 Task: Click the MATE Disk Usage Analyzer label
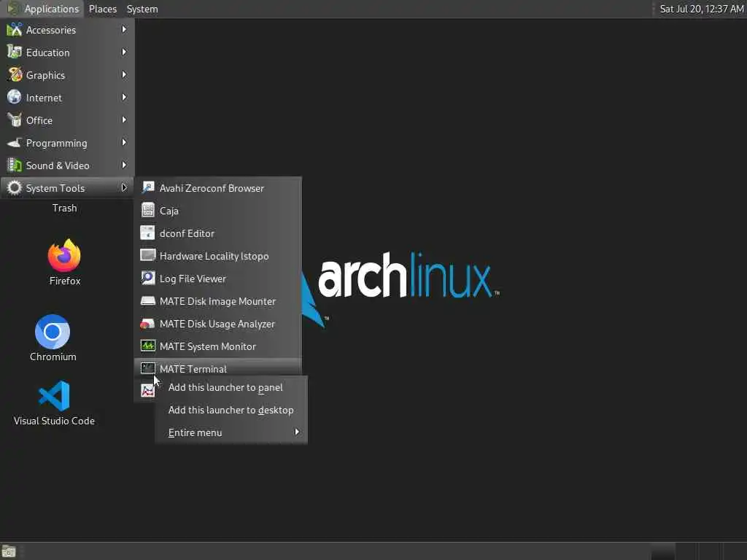217,324
